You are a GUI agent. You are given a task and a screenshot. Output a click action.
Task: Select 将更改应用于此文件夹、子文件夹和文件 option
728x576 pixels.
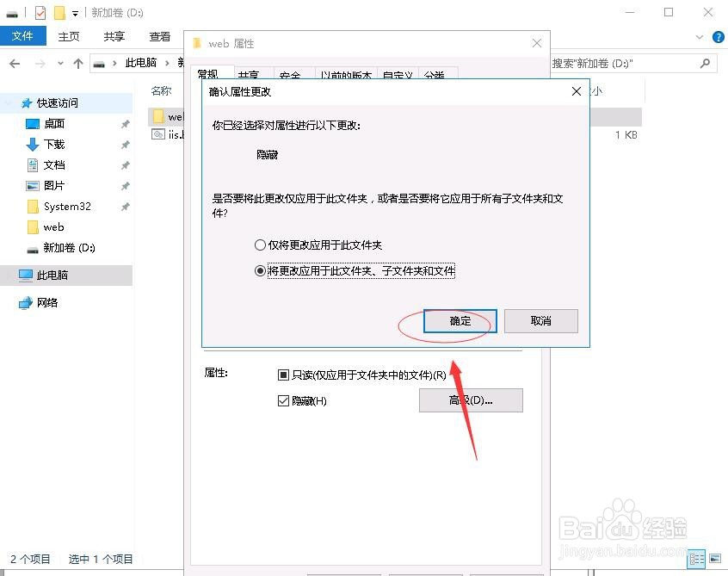tap(260, 270)
